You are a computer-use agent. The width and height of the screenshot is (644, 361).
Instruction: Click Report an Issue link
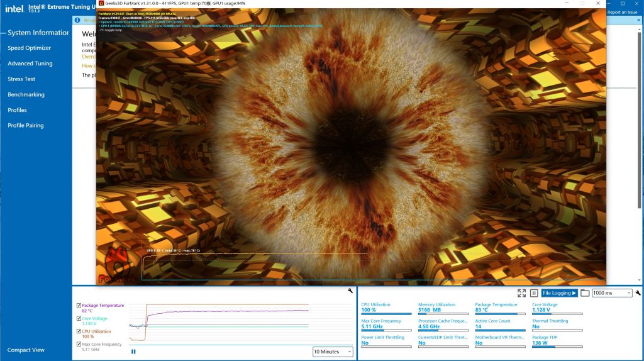click(x=622, y=13)
